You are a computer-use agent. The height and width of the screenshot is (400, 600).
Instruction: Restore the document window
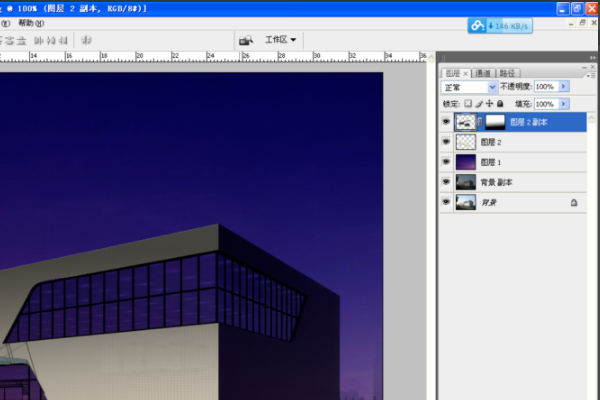click(x=582, y=23)
